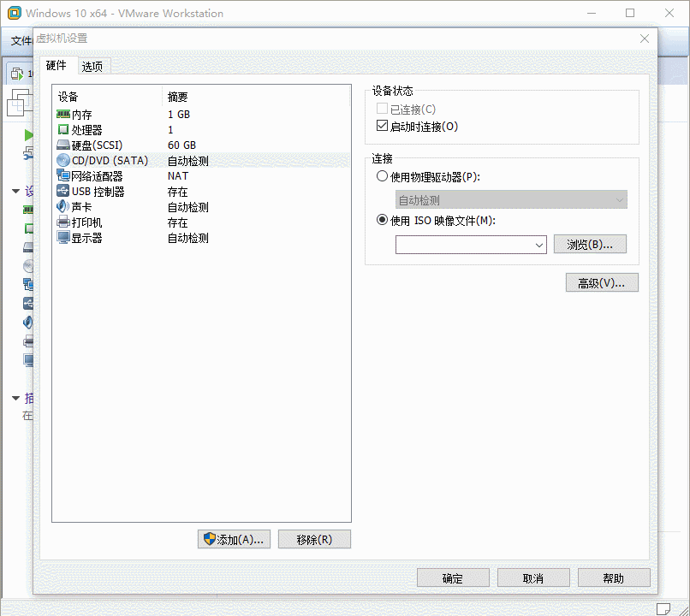Select 网络适配器 row label
690x616 pixels.
click(97, 176)
